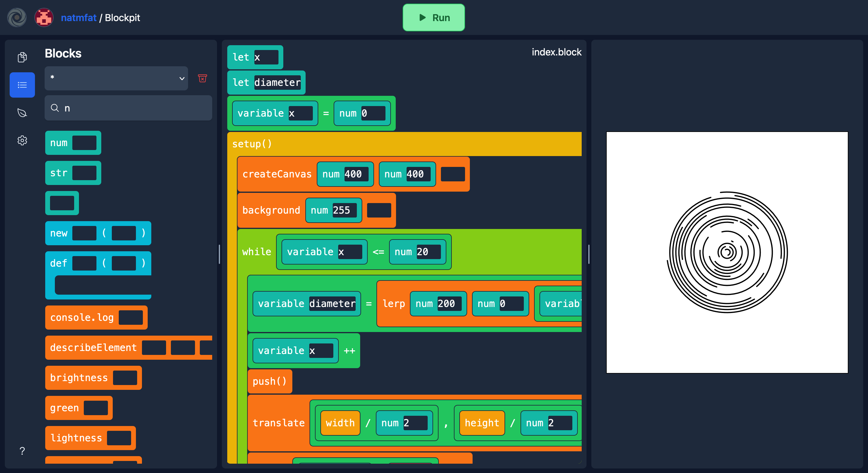This screenshot has width=868, height=473.
Task: Click the help question mark icon
Action: coord(22,451)
